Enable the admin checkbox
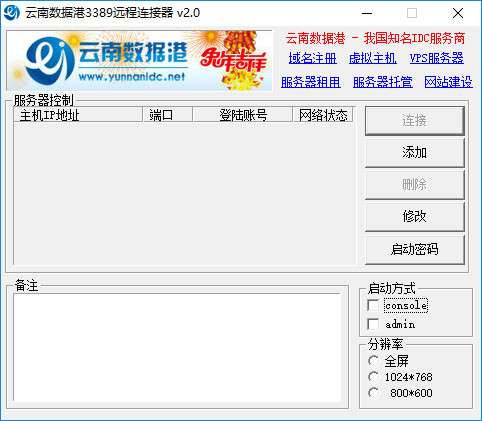This screenshot has height=421, width=482. (x=373, y=324)
